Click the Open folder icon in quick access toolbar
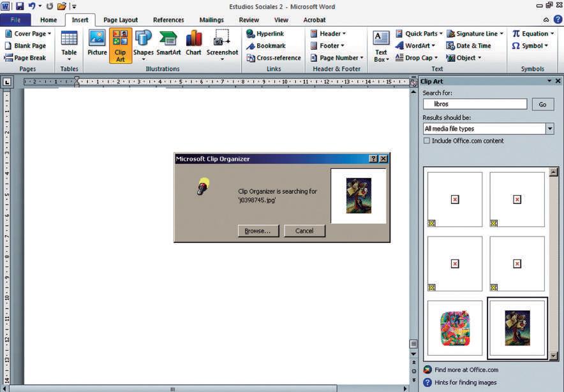 click(62, 6)
